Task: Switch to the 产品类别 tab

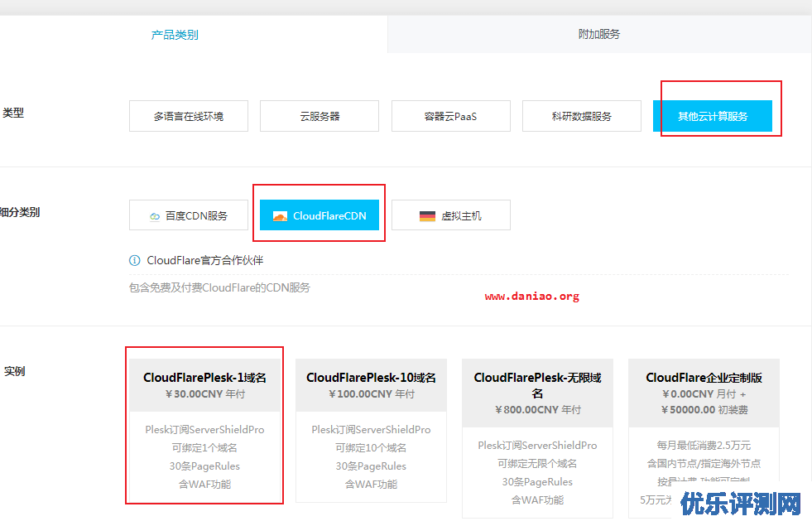Action: 175,35
